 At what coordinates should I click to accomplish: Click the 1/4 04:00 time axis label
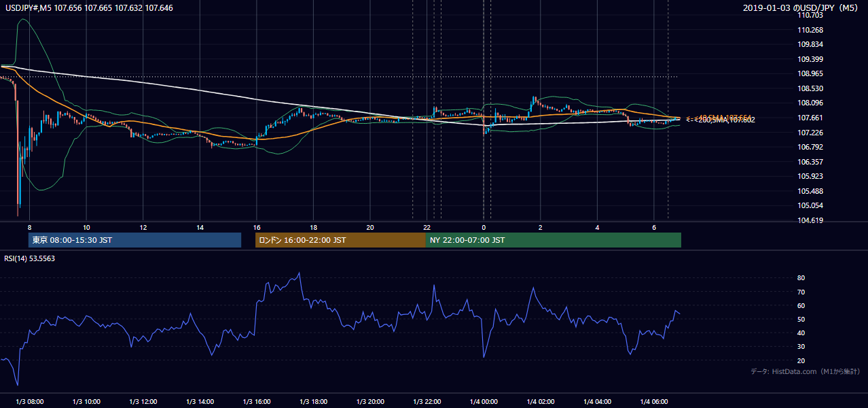click(597, 402)
